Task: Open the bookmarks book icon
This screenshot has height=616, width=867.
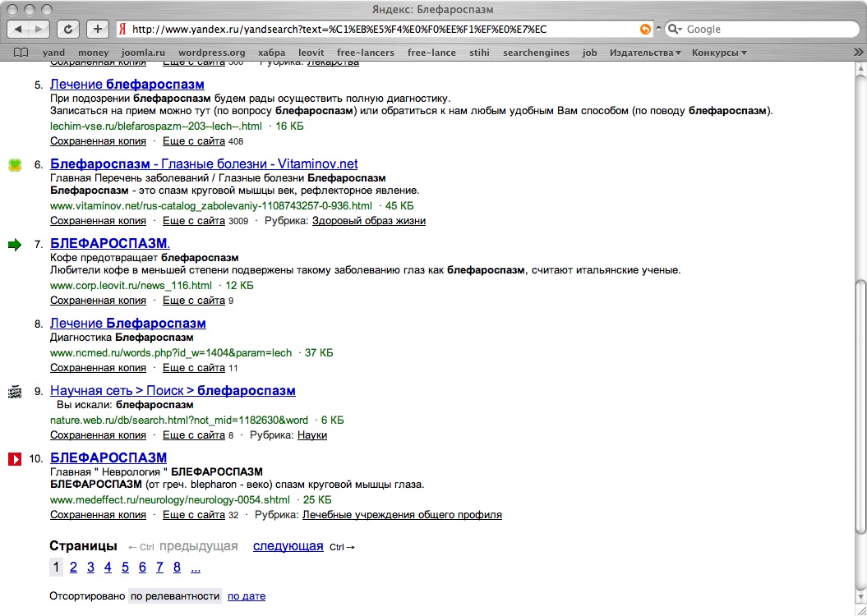Action: (x=21, y=53)
